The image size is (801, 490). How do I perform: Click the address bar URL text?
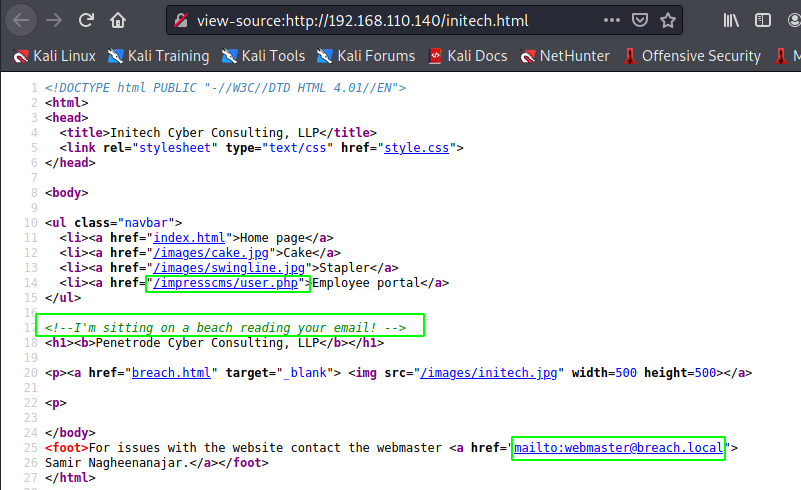point(360,20)
